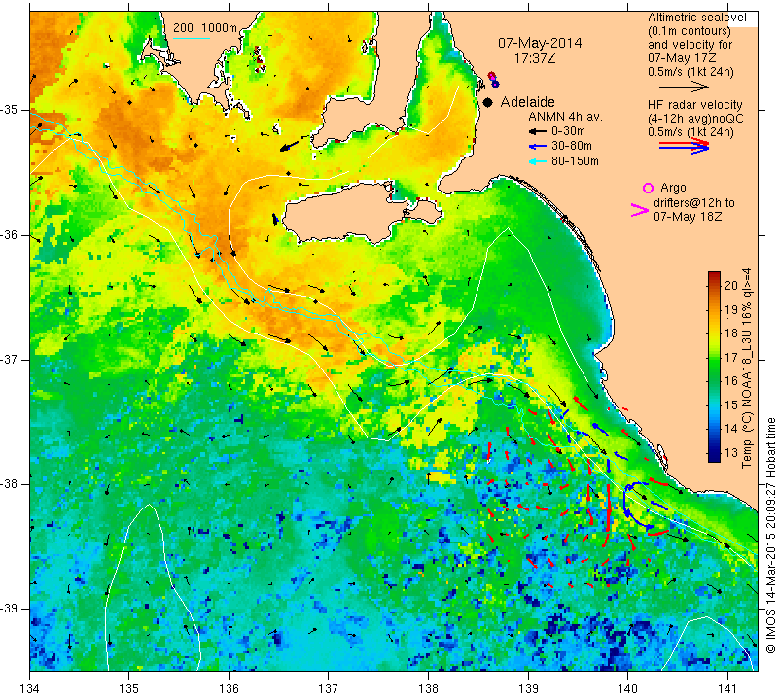Click the 'drifters@12h to' legend text

tap(693, 203)
